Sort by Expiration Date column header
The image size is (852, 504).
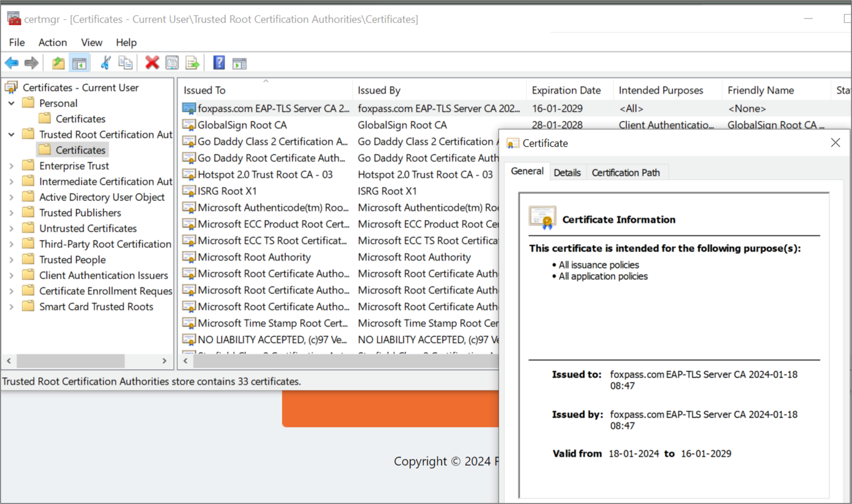click(570, 90)
